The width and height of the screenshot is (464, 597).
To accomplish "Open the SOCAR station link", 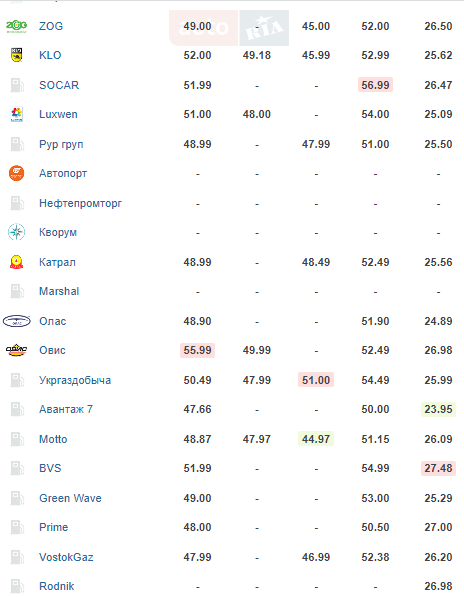I will [59, 85].
